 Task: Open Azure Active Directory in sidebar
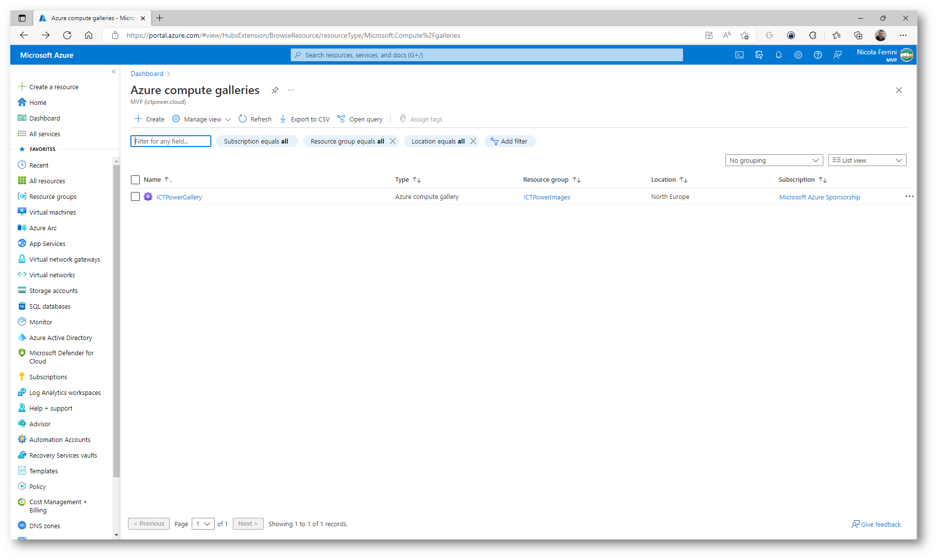click(60, 338)
